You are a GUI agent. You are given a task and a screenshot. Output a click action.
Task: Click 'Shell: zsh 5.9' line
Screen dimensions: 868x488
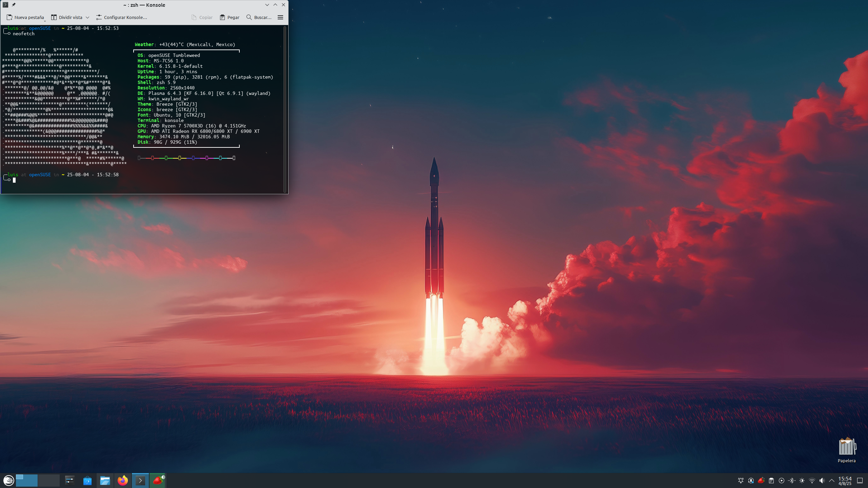pos(156,82)
